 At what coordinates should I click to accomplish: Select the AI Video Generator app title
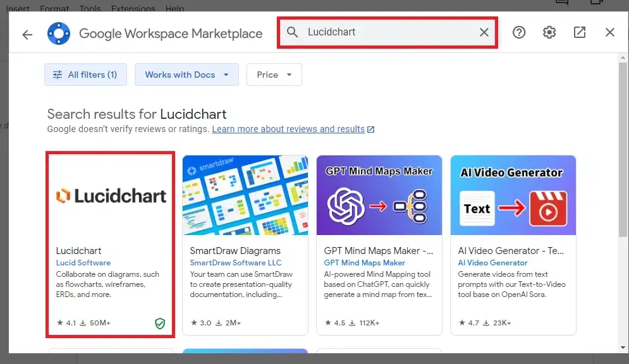511,250
